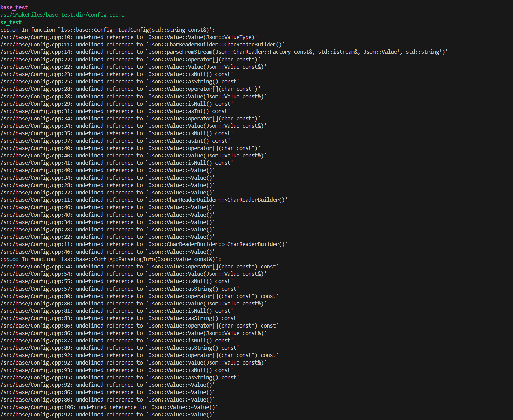This screenshot has width=513, height=420.
Task: Select Config.cpp:92 operator[] const error
Action: tap(140, 355)
